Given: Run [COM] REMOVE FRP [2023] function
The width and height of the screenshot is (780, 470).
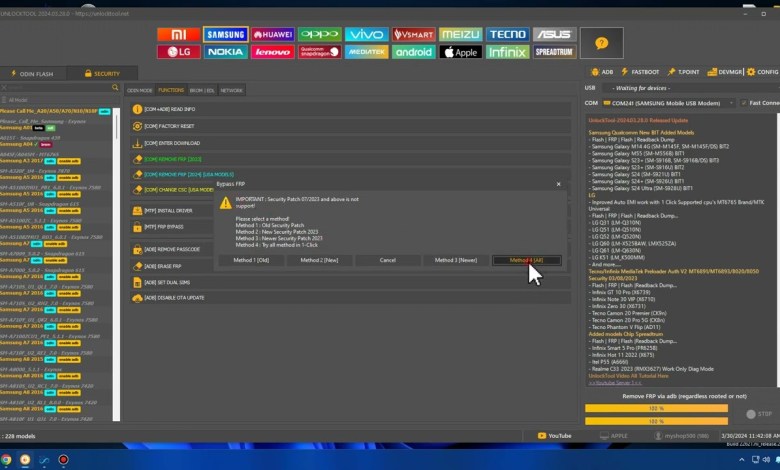Looking at the screenshot, I should [350, 159].
